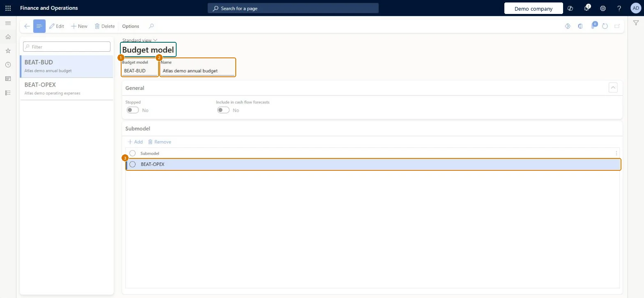This screenshot has width=644, height=298.
Task: Open the notifications bell
Action: (x=587, y=8)
